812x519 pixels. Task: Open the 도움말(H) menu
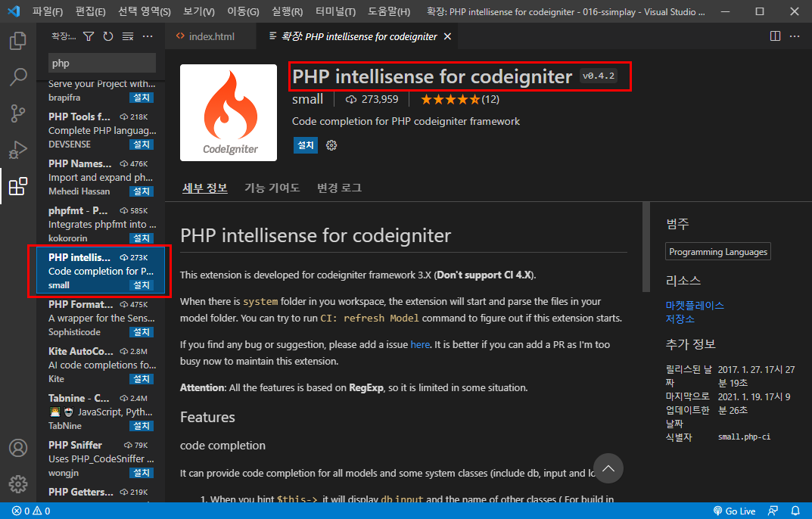(389, 11)
